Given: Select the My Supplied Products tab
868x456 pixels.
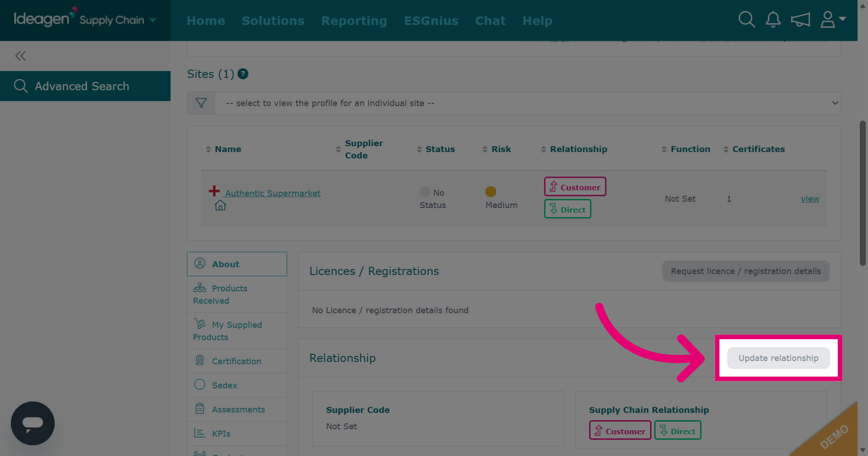Looking at the screenshot, I should coord(237,331).
